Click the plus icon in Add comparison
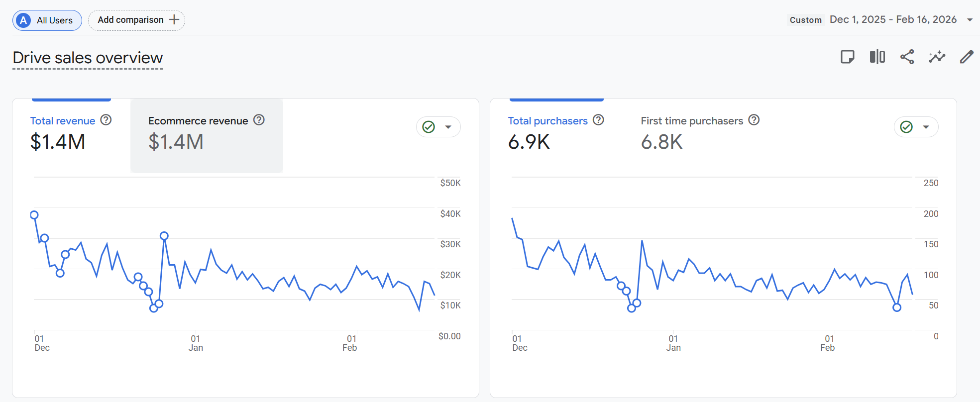980x402 pixels. coord(174,20)
